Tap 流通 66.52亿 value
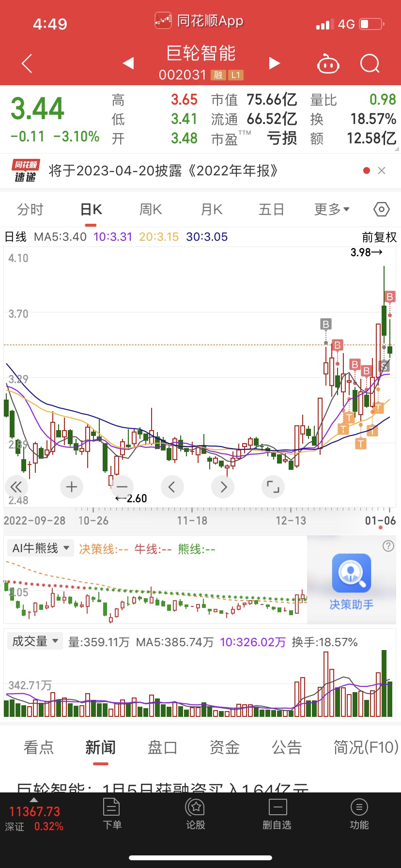Screen dimensions: 401x868 (x=272, y=119)
